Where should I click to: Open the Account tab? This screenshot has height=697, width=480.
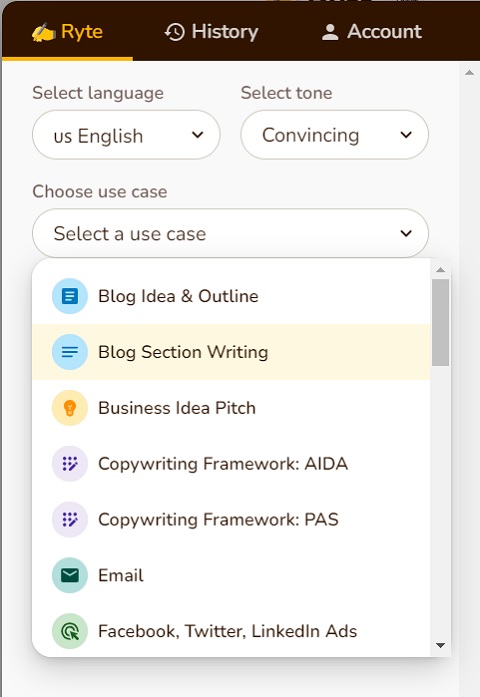coord(372,32)
